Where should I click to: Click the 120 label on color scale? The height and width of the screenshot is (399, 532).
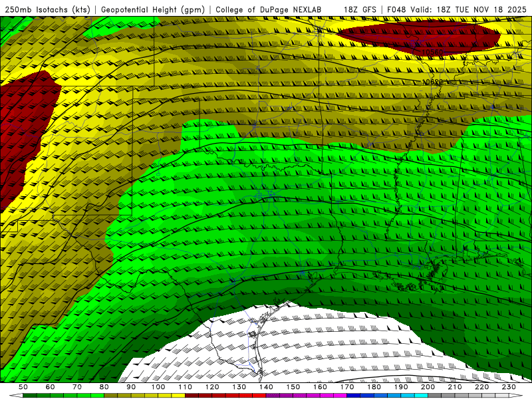click(x=212, y=387)
